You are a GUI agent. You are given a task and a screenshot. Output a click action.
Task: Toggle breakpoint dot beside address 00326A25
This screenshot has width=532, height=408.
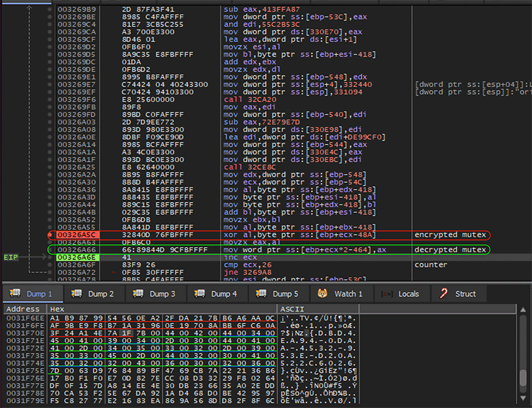[50, 167]
